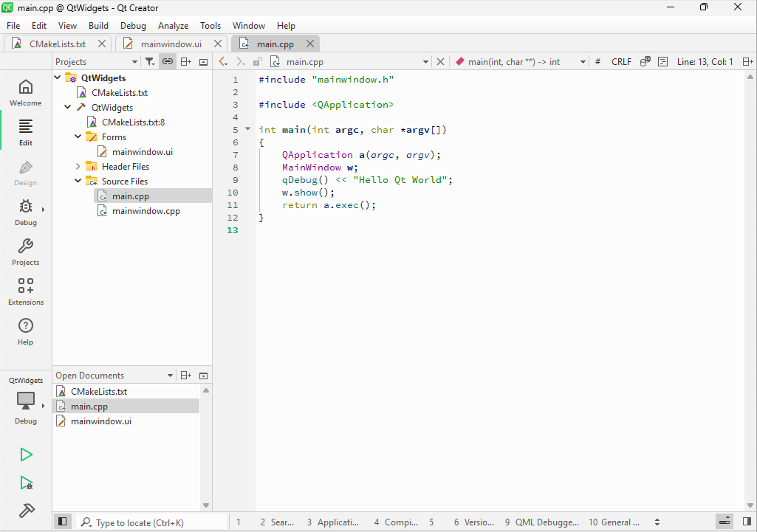Close the main.cpp tab
Viewport: 757px width, 532px height.
tap(310, 44)
